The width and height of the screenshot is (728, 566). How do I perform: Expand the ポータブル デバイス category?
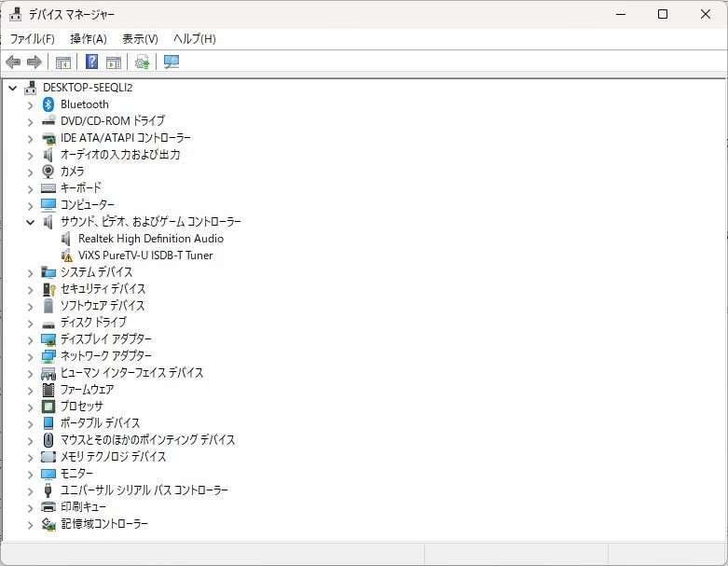[30, 423]
